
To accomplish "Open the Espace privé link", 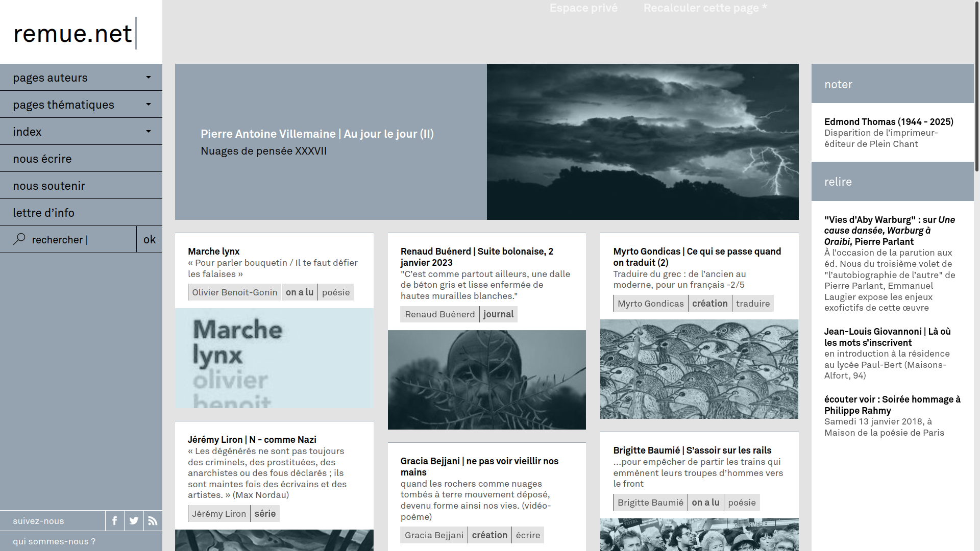I will (x=583, y=8).
